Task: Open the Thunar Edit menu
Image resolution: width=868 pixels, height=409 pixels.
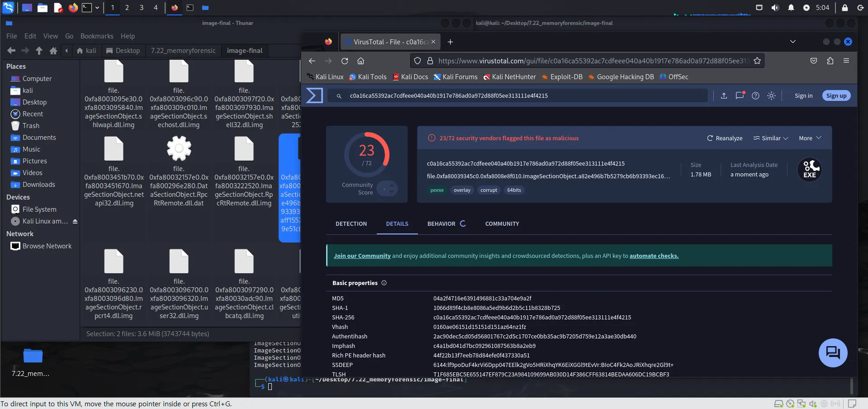Action: [x=30, y=36]
